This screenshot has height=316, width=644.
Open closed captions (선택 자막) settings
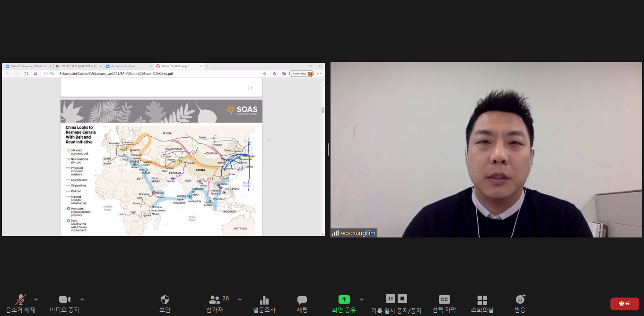(x=444, y=299)
